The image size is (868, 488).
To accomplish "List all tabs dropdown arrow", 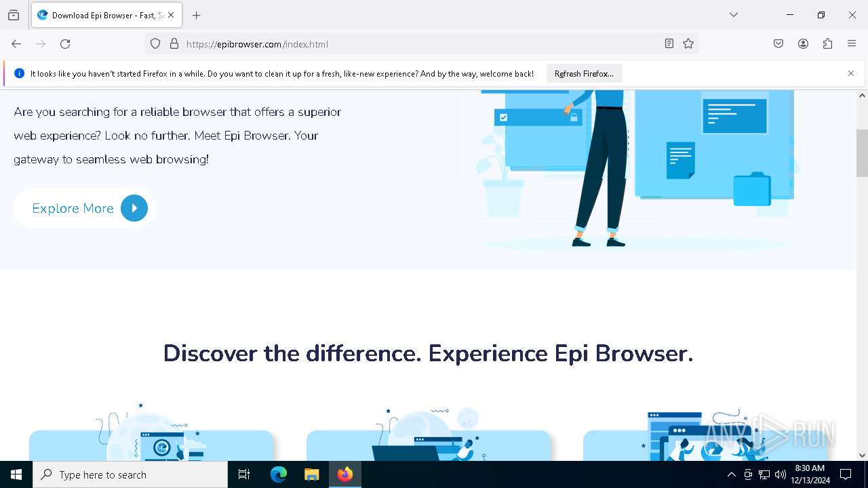I will coord(734,15).
